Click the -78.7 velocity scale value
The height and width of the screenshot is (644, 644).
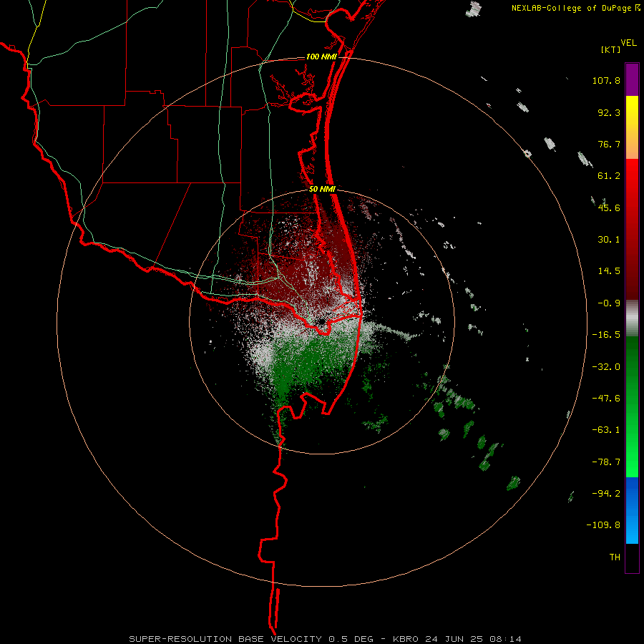pos(606,462)
